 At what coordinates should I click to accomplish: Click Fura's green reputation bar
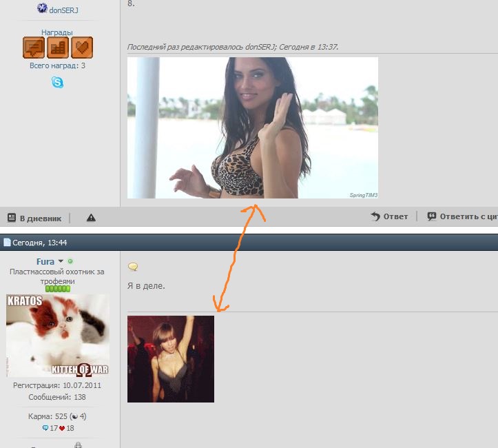click(x=57, y=289)
